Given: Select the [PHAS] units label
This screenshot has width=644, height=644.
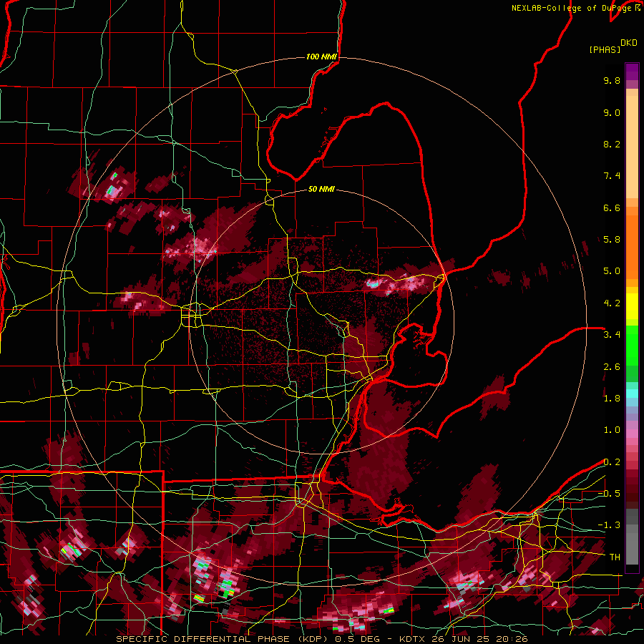Looking at the screenshot, I should coord(605,49).
